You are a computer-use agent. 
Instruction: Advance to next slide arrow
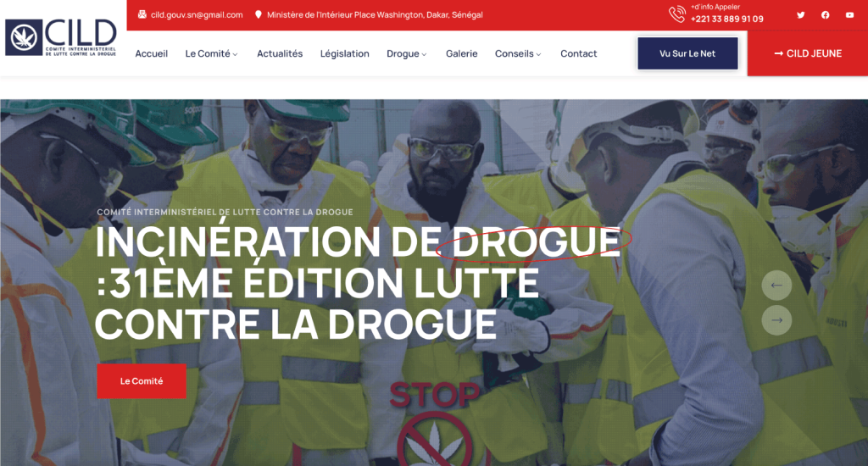click(776, 319)
